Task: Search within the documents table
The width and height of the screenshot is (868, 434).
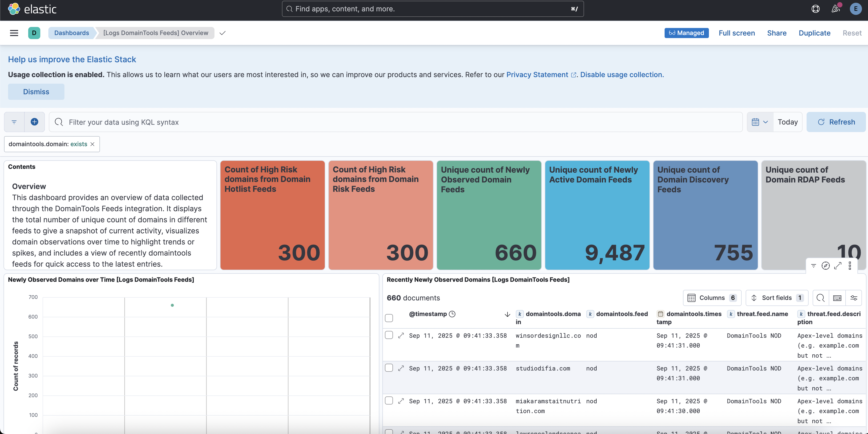Action: click(x=821, y=298)
